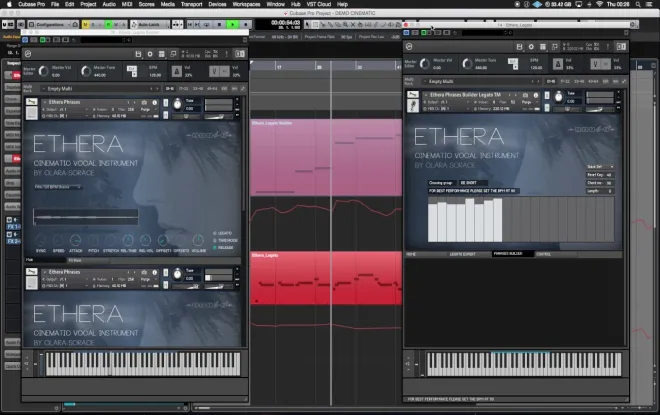The width and height of the screenshot is (660, 415).
Task: Adjust the VOLUME knob in left Ethera
Action: [198, 240]
